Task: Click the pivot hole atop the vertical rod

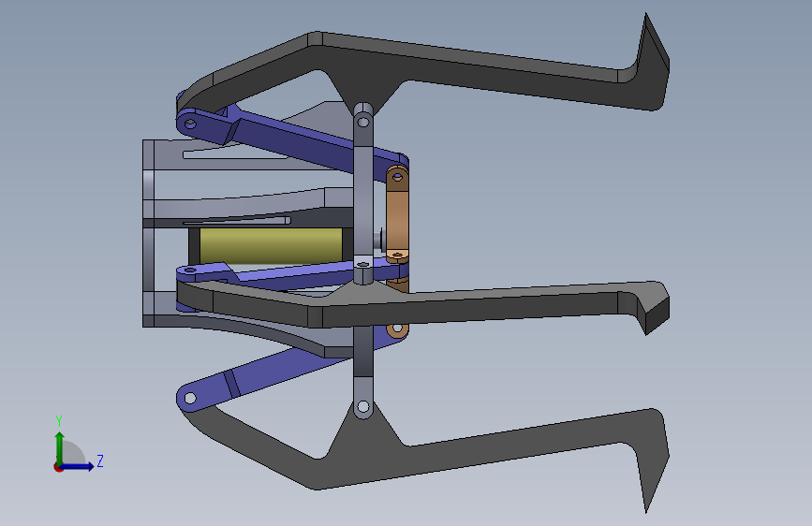Action: 363,123
